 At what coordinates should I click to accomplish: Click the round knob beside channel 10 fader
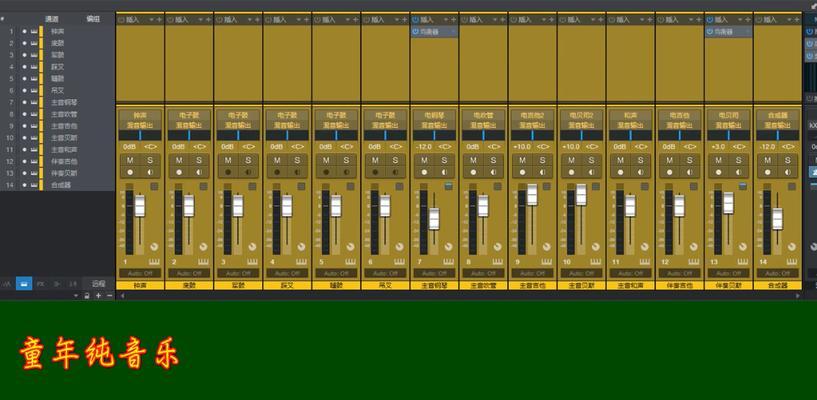point(596,246)
